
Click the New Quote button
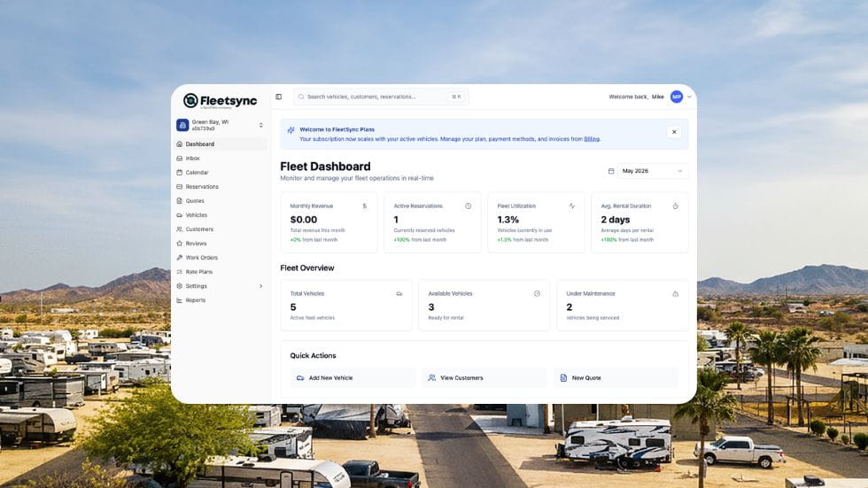coord(616,378)
